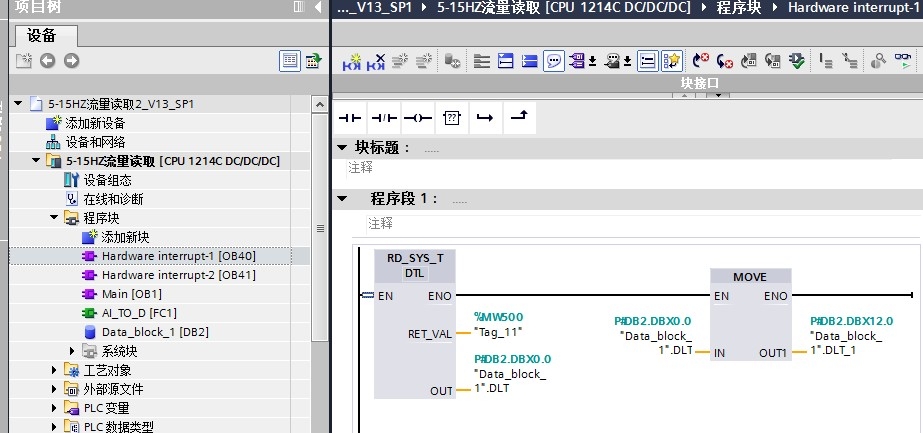Toggle network comments display
Viewport: 923px width, 433px height.
point(648,61)
